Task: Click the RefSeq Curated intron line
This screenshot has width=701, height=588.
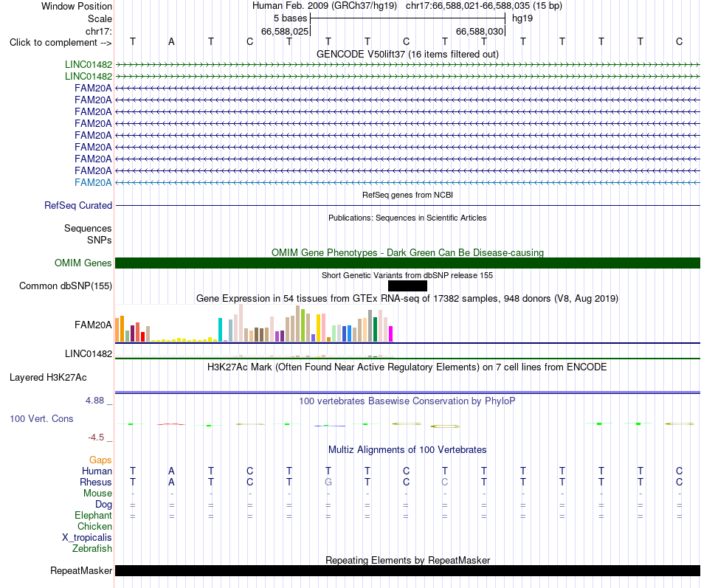Action: tap(407, 205)
